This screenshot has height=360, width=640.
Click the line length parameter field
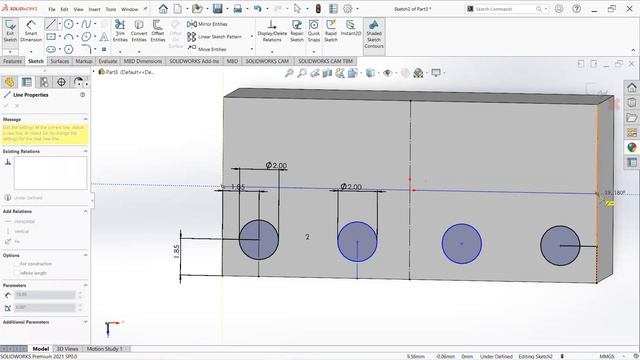(x=45, y=294)
